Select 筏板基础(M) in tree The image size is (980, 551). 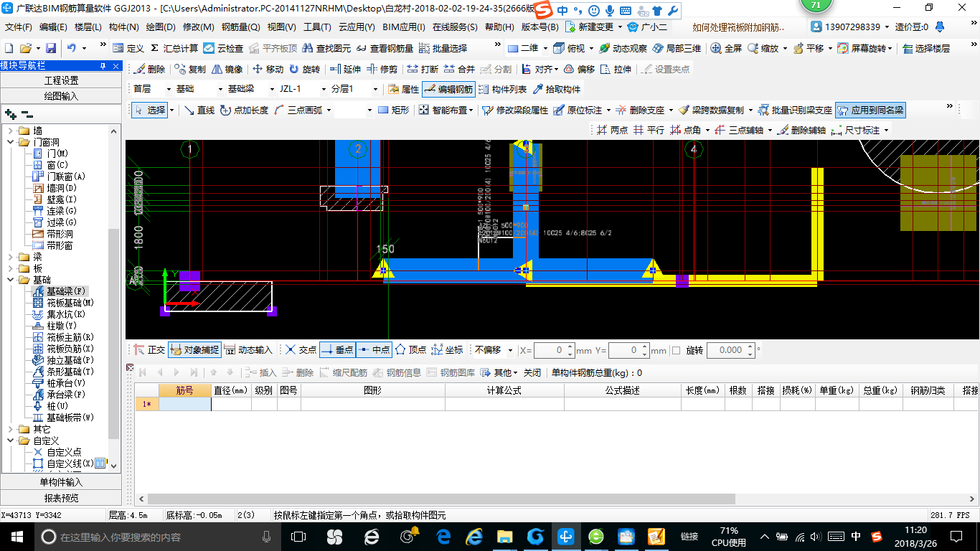click(70, 303)
